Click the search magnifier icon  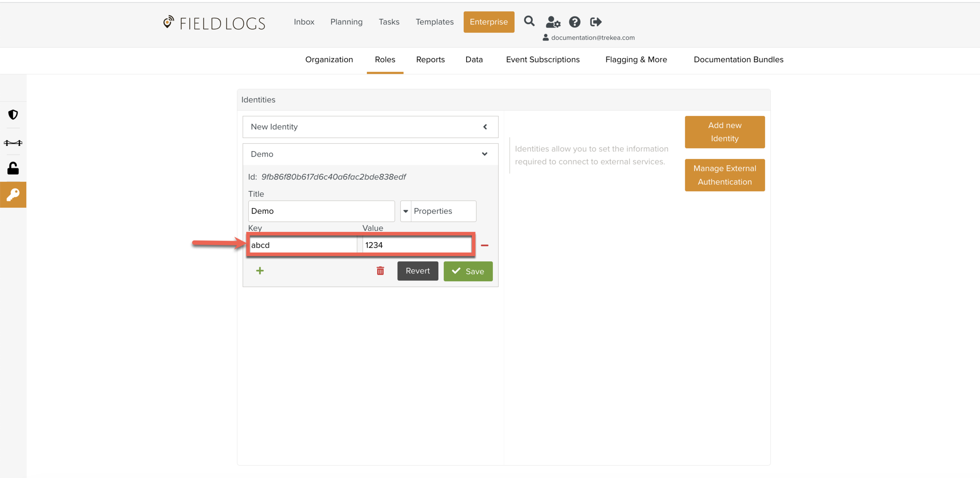(529, 21)
